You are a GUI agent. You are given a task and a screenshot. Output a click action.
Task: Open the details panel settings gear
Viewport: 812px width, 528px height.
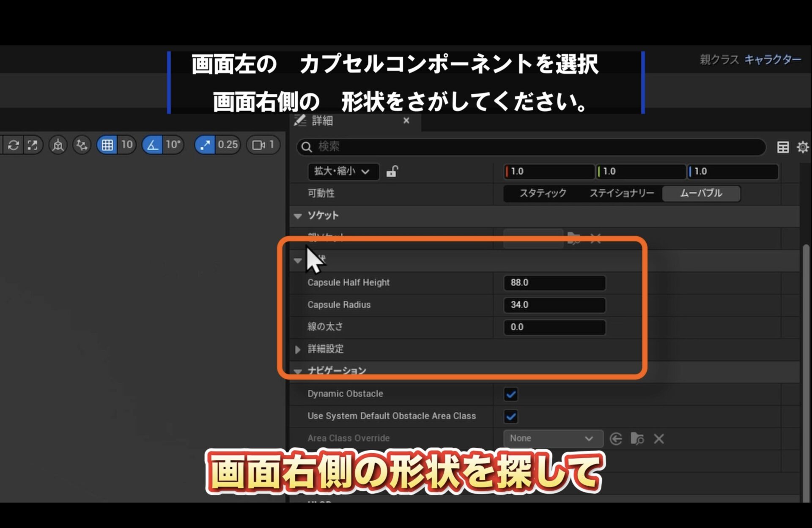click(802, 147)
